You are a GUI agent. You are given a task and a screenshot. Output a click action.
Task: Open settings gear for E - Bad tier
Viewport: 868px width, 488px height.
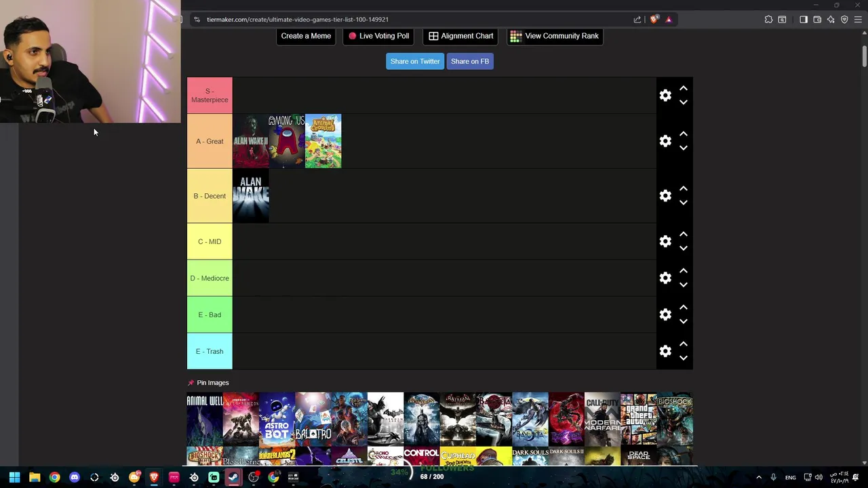click(x=665, y=314)
